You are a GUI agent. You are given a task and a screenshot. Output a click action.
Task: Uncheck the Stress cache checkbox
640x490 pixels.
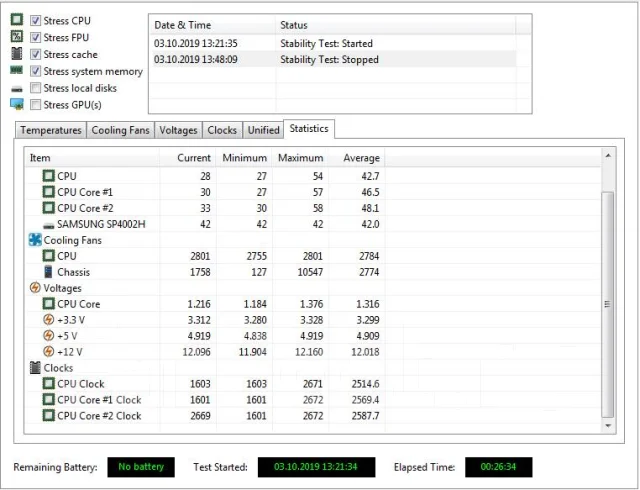36,54
